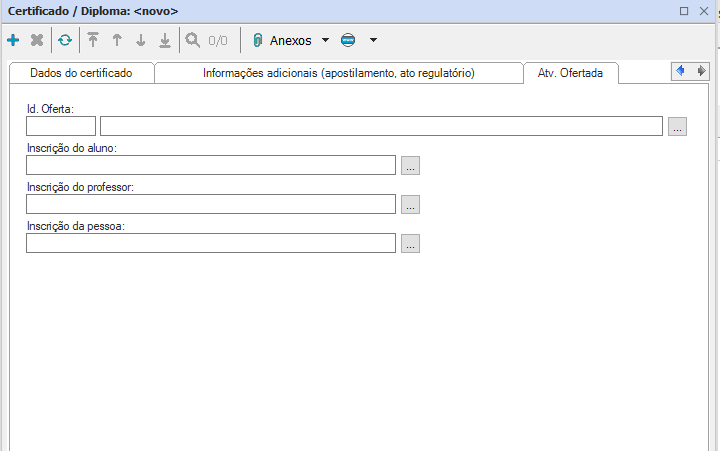Open lookup button for Id. Oferta
Image resolution: width=720 pixels, height=451 pixels.
pyautogui.click(x=678, y=126)
